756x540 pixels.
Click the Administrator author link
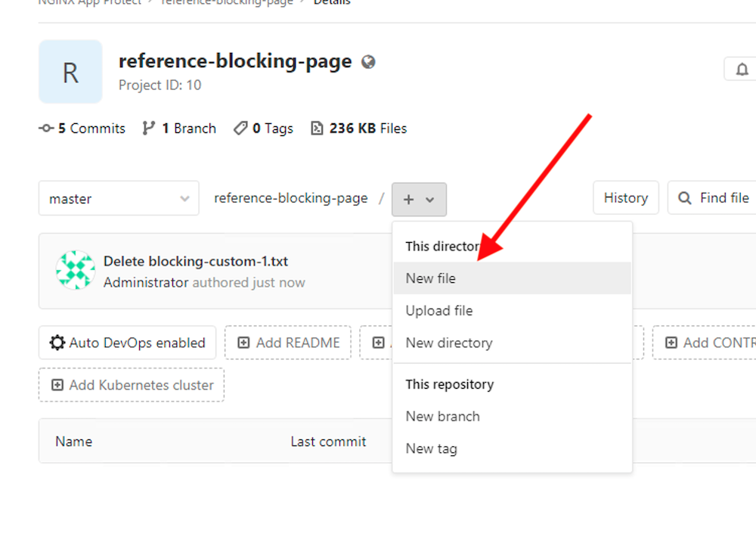146,283
